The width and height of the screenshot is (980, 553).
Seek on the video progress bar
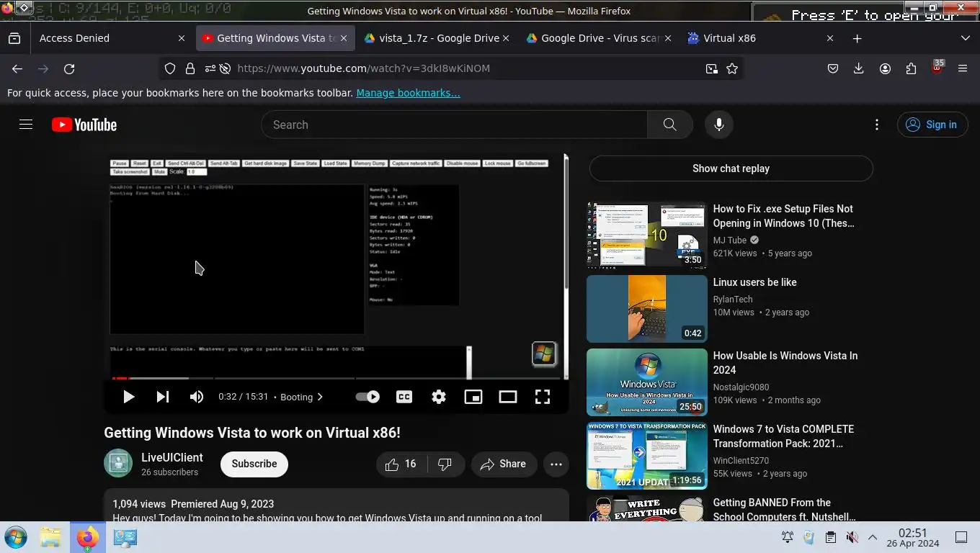(337, 378)
